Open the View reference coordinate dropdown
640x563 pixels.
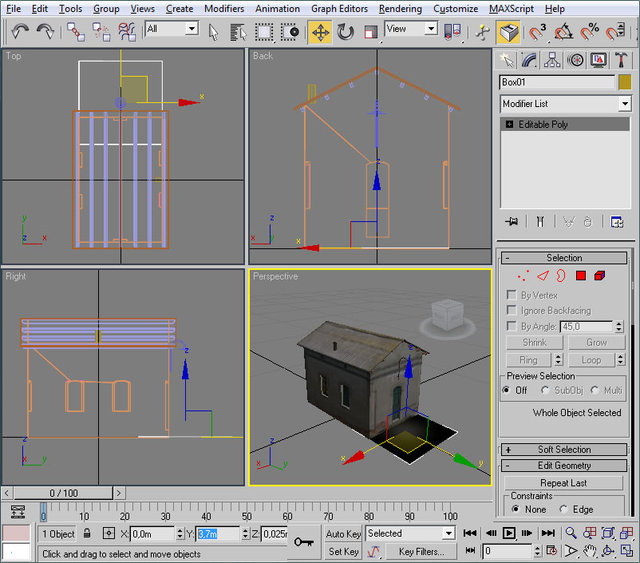coord(412,30)
